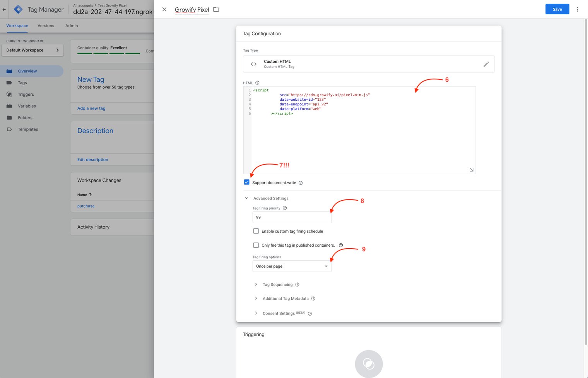Click the Add a new tag link
Viewport: 588px width, 378px height.
pos(91,108)
